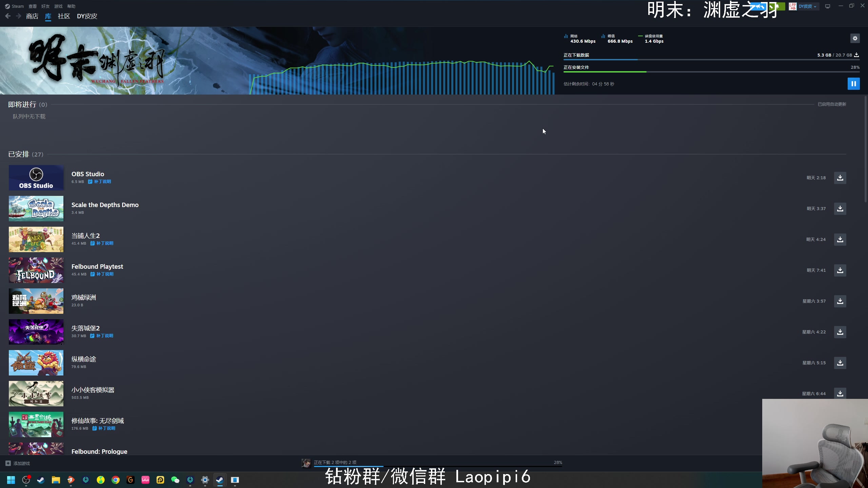Open bilibili app from the taskbar
The width and height of the screenshot is (868, 488).
tap(145, 480)
